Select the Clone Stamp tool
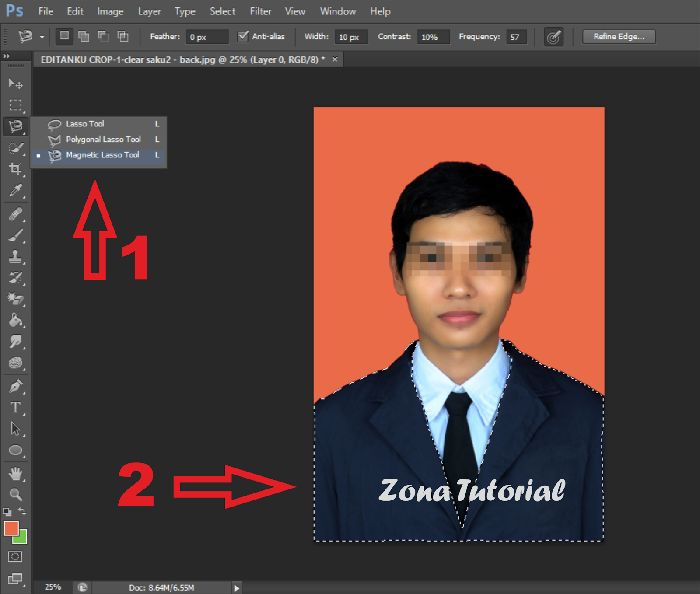The image size is (700, 594). click(x=15, y=257)
